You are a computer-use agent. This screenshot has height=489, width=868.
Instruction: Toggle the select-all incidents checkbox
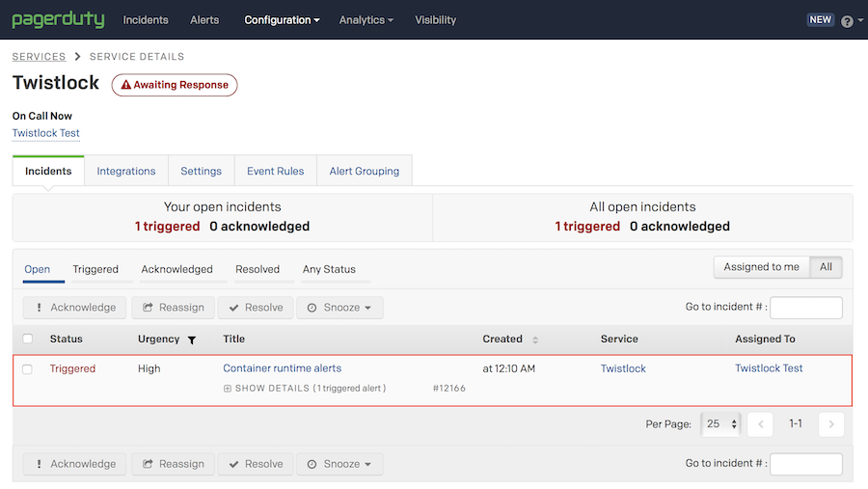[27, 340]
